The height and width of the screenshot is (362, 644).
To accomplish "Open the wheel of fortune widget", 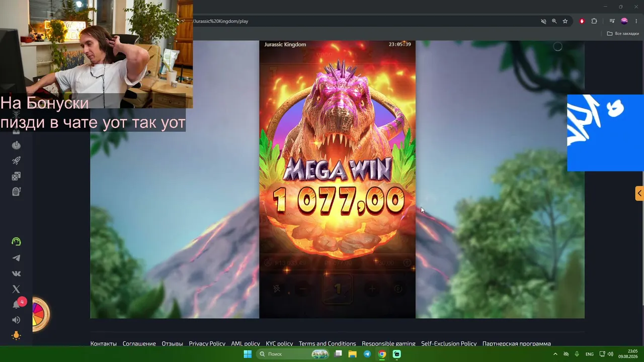I will point(40,315).
